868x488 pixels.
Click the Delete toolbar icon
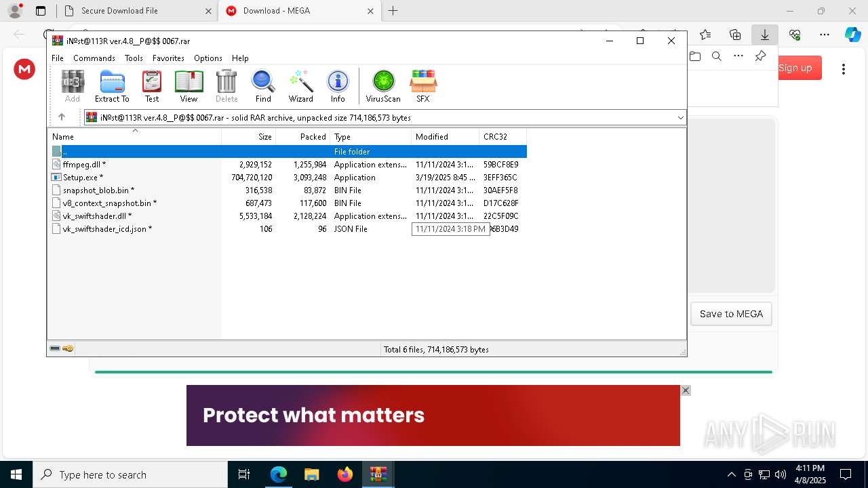click(x=226, y=86)
